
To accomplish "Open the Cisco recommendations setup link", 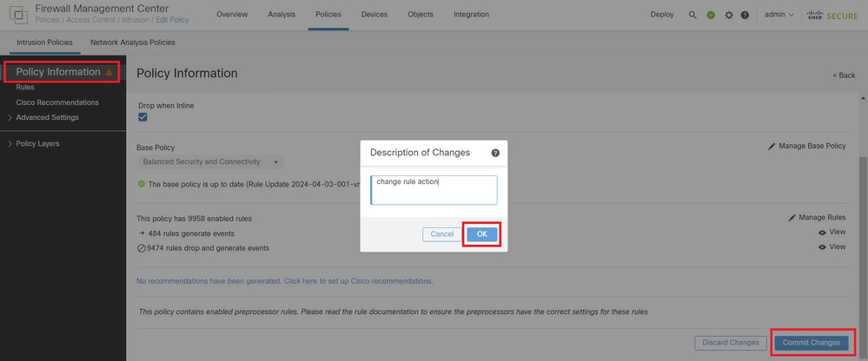I will (284, 281).
